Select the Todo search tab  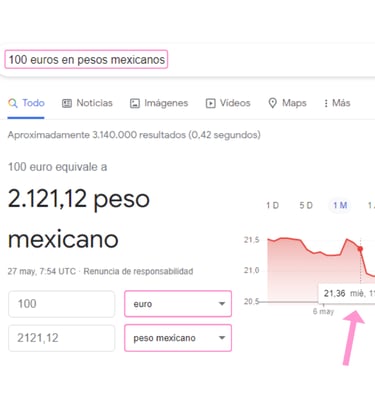(x=26, y=103)
